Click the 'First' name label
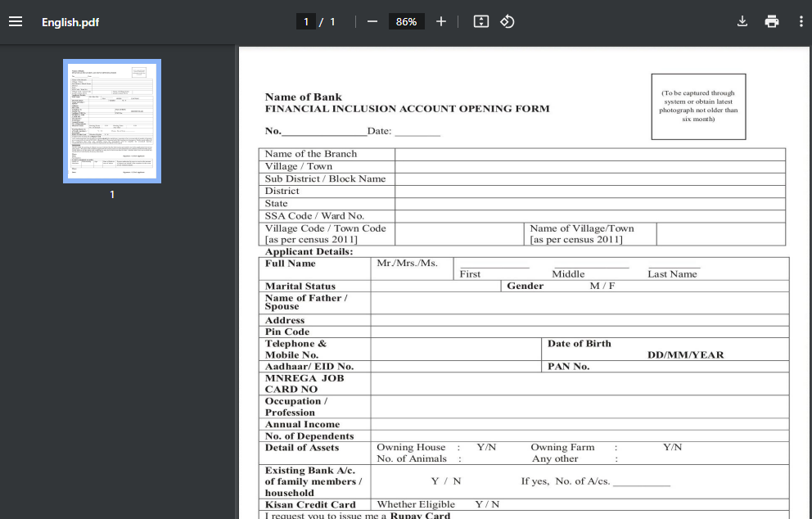This screenshot has height=519, width=812. click(470, 274)
